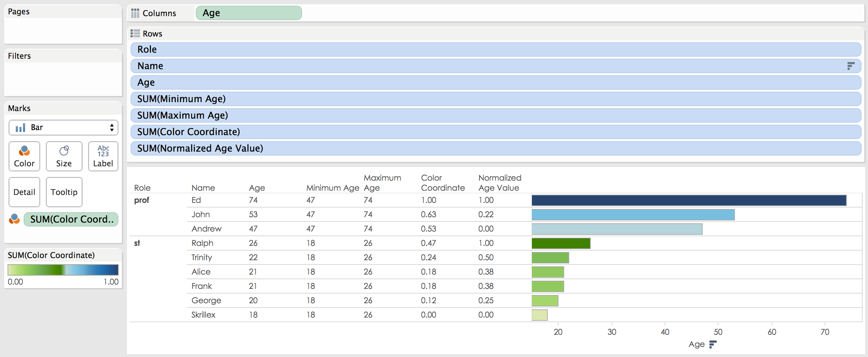This screenshot has width=868, height=357.
Task: Click legend minimum value 0.00
Action: click(15, 282)
